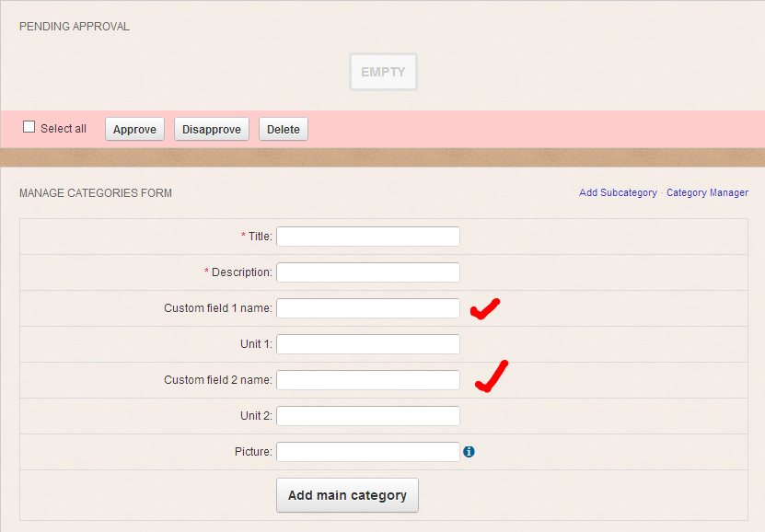
Task: Click the Unit 2 text box
Action: 367,416
